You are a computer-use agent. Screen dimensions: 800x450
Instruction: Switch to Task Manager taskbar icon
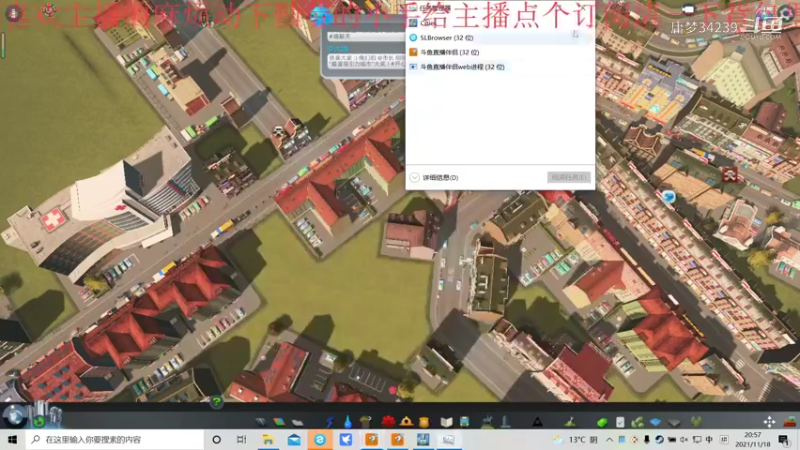(448, 439)
